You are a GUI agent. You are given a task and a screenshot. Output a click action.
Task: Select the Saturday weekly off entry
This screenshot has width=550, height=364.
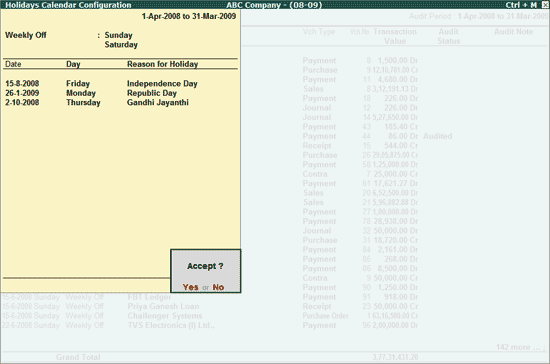[121, 45]
